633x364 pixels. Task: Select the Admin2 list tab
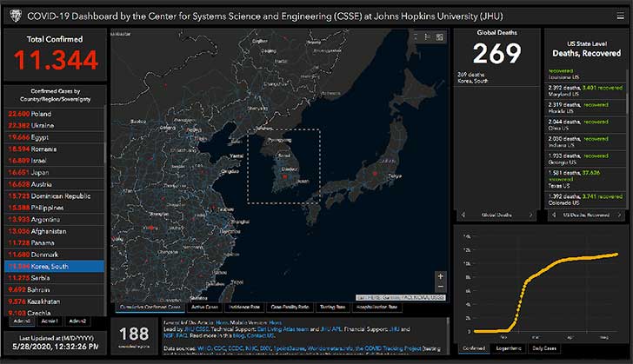tap(77, 321)
